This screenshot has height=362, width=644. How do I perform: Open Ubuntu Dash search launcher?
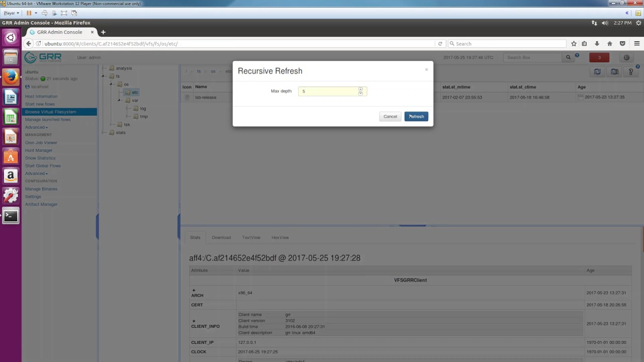point(11,38)
